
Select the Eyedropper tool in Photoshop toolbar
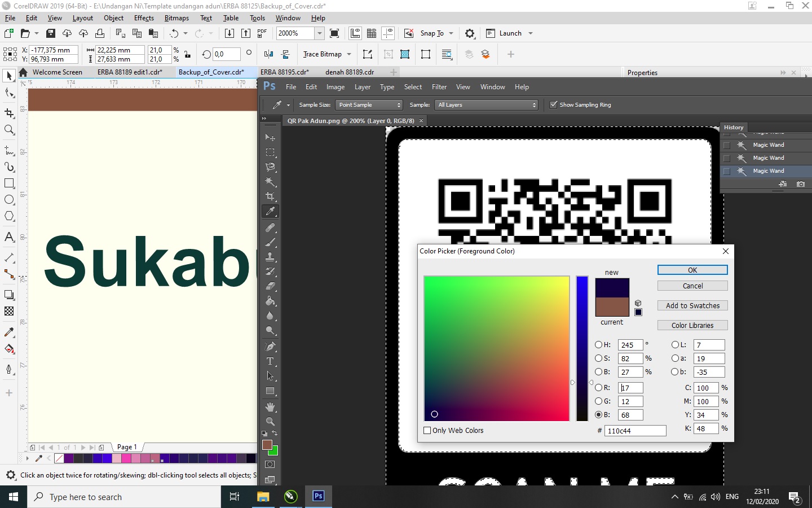(271, 212)
